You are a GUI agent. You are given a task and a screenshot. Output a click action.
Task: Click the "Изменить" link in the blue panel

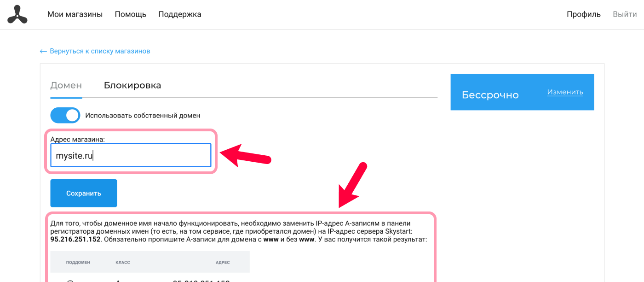click(565, 92)
